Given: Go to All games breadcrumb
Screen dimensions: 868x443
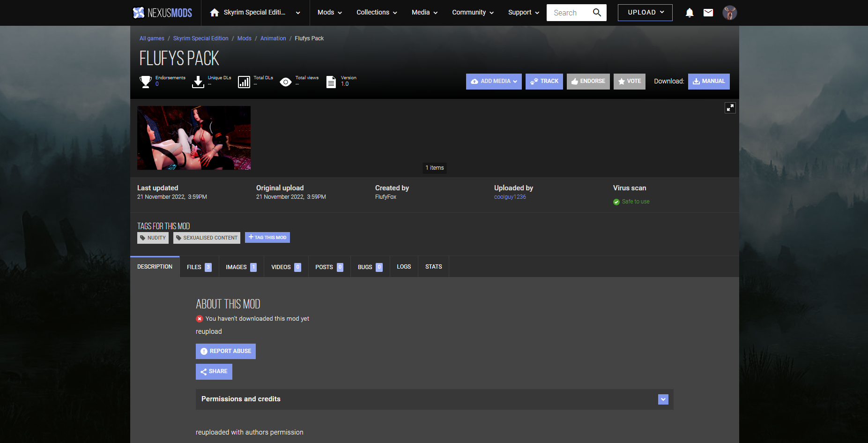Looking at the screenshot, I should coord(152,38).
